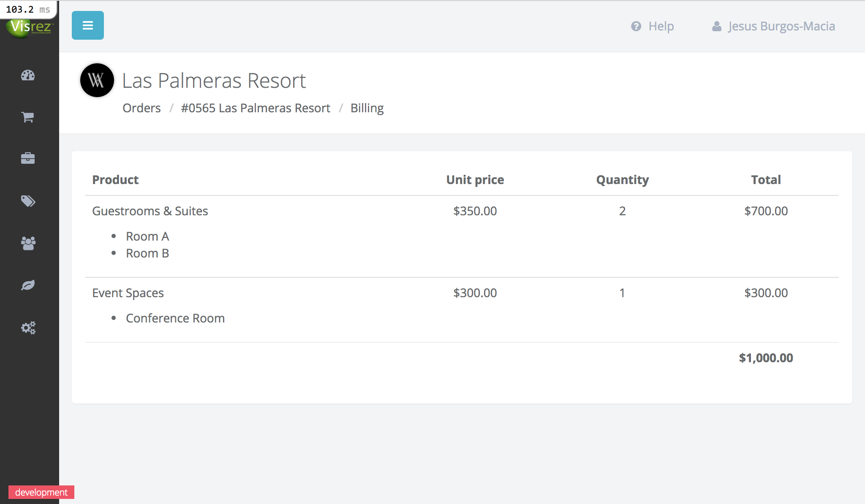Click the $700.00 total cell
The height and width of the screenshot is (504, 865).
766,211
